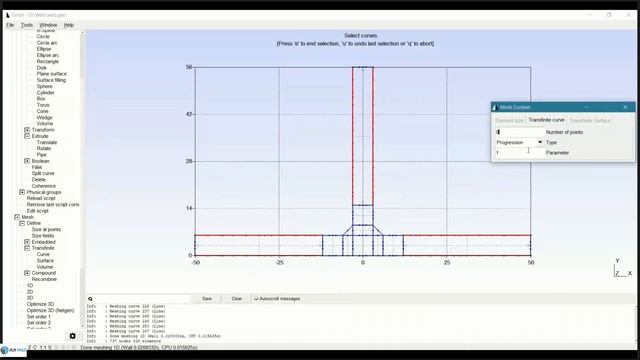640x360 pixels.
Task: Select Torus in geometry tree
Action: [42, 105]
